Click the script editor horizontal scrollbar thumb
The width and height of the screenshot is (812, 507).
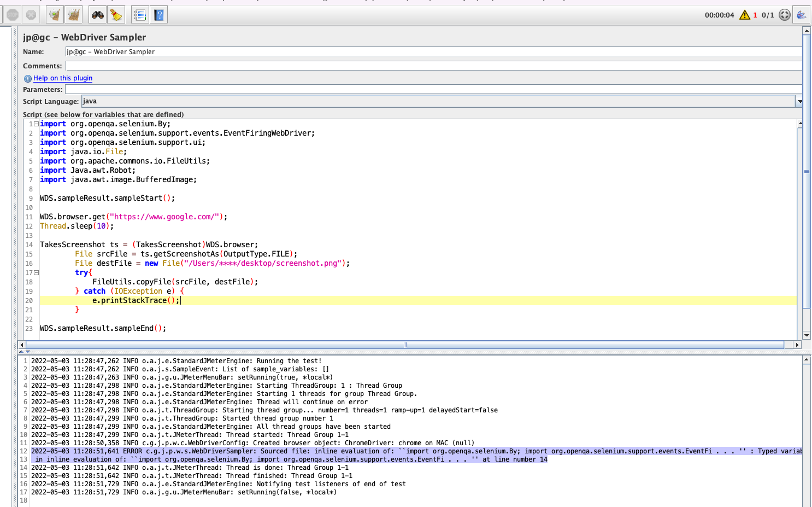pyautogui.click(x=405, y=345)
